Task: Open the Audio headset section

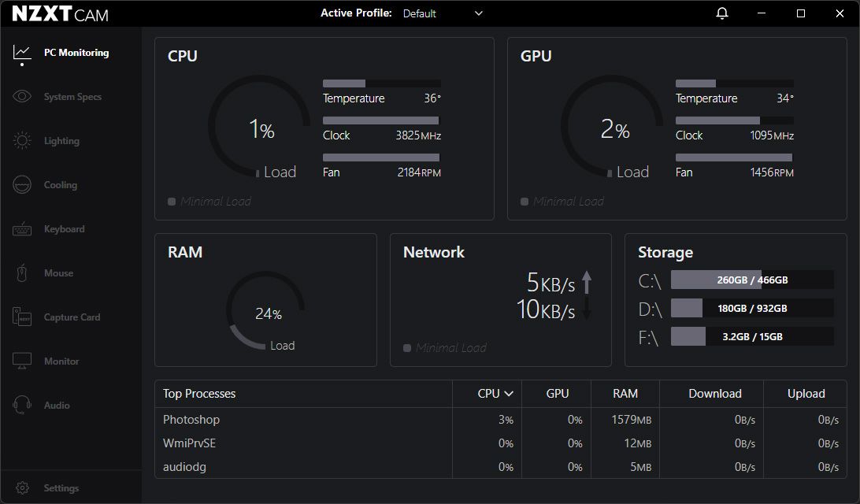Action: pyautogui.click(x=57, y=405)
